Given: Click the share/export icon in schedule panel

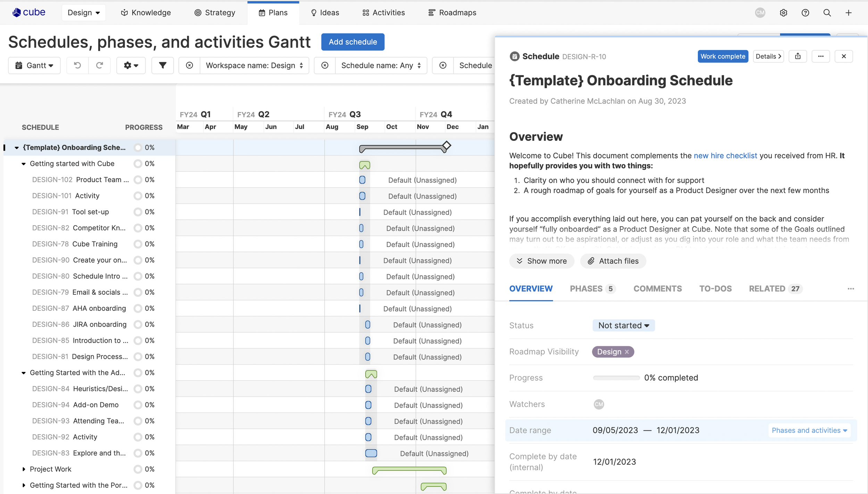Looking at the screenshot, I should click(x=798, y=56).
